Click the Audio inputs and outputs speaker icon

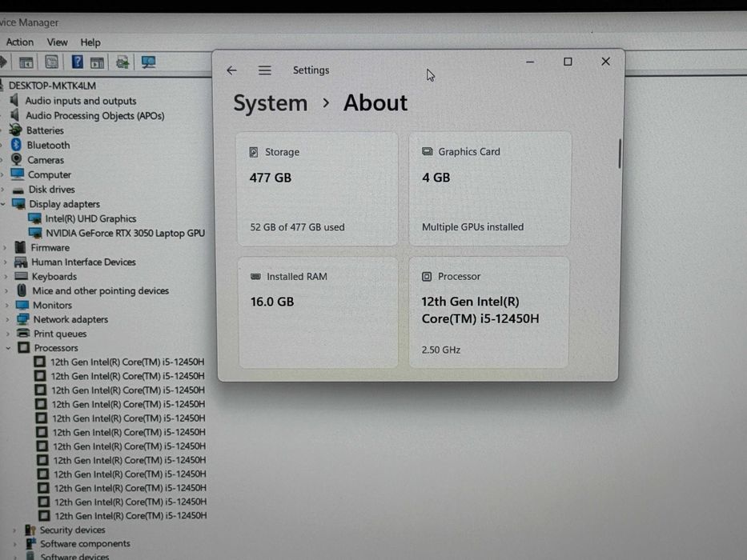(15, 100)
